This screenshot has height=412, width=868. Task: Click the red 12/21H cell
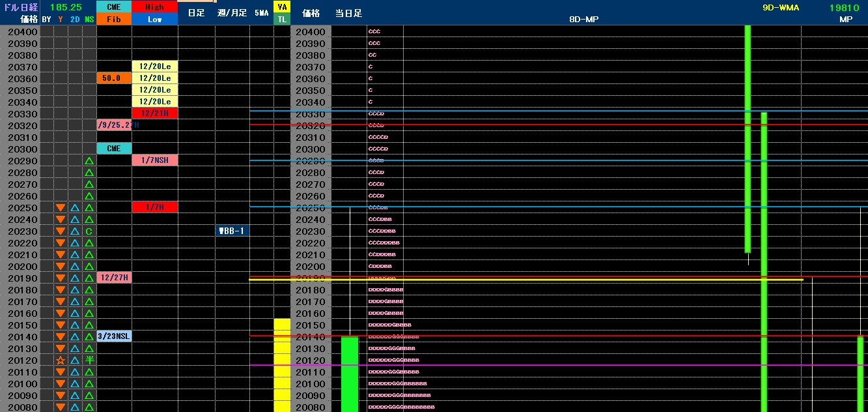pos(154,113)
